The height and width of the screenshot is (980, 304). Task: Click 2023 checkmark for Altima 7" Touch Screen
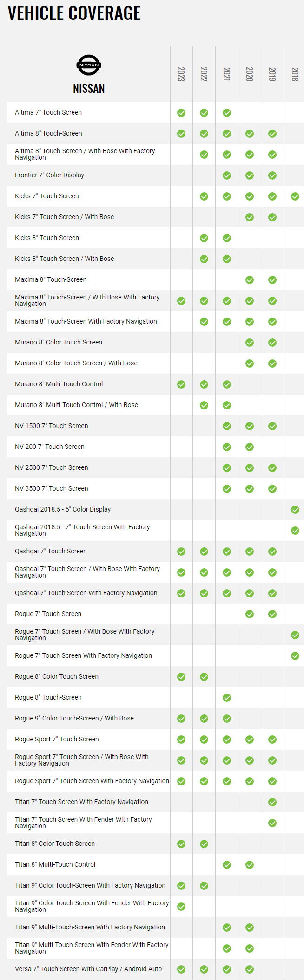point(181,113)
